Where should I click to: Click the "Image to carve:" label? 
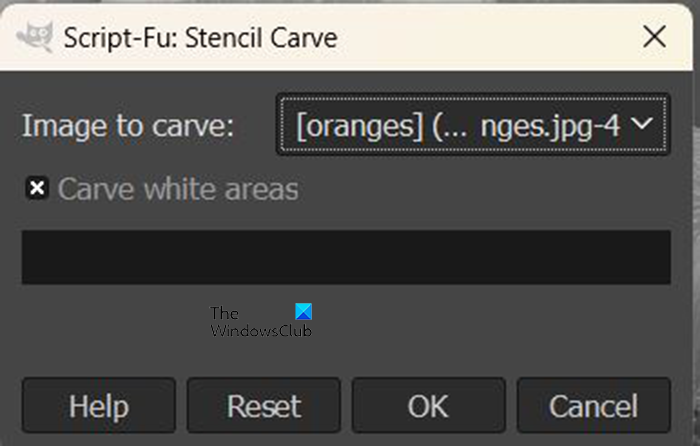click(x=128, y=126)
